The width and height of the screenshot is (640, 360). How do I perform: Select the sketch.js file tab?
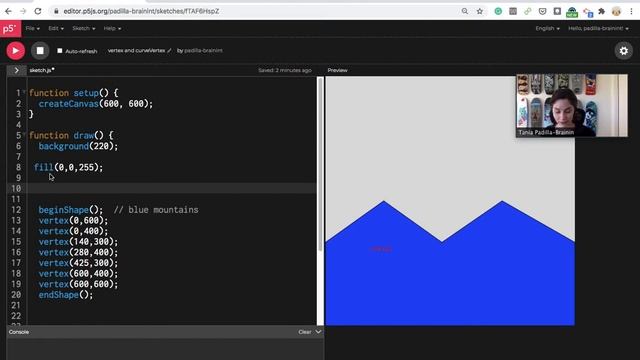click(x=42, y=70)
